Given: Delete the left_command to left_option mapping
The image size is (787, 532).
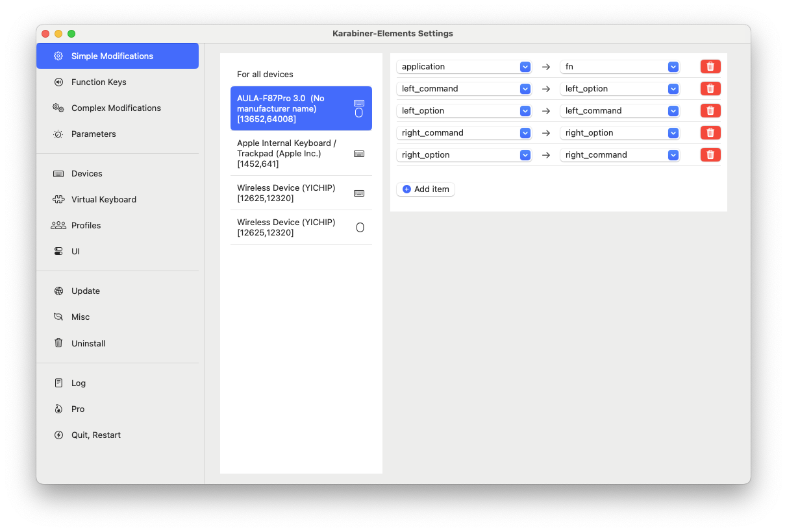Looking at the screenshot, I should tap(710, 89).
